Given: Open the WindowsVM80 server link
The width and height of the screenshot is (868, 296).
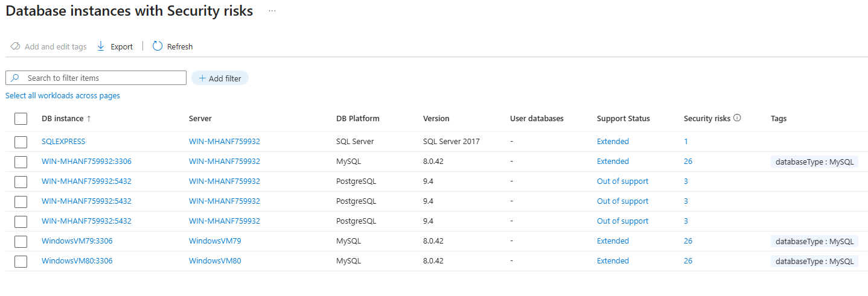Looking at the screenshot, I should coord(215,261).
